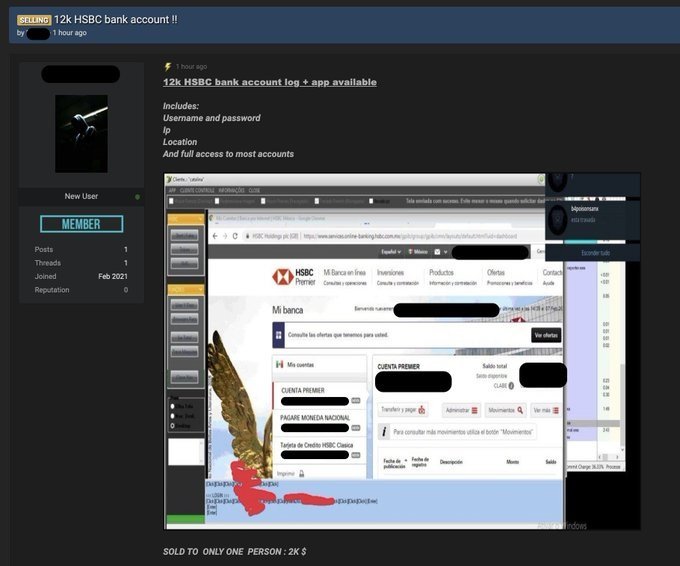The height and width of the screenshot is (566, 680).
Task: Select the second radio option in client sidebar
Action: [x=173, y=416]
